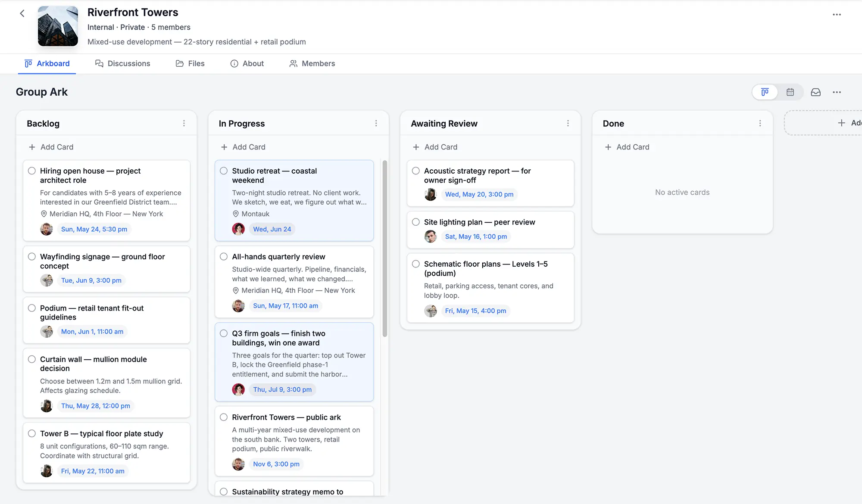Mark Wayfinding signage card as complete
862x504 pixels.
pos(32,256)
